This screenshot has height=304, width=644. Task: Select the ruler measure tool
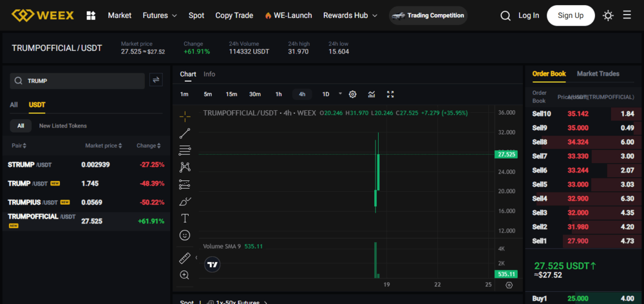pos(185,258)
